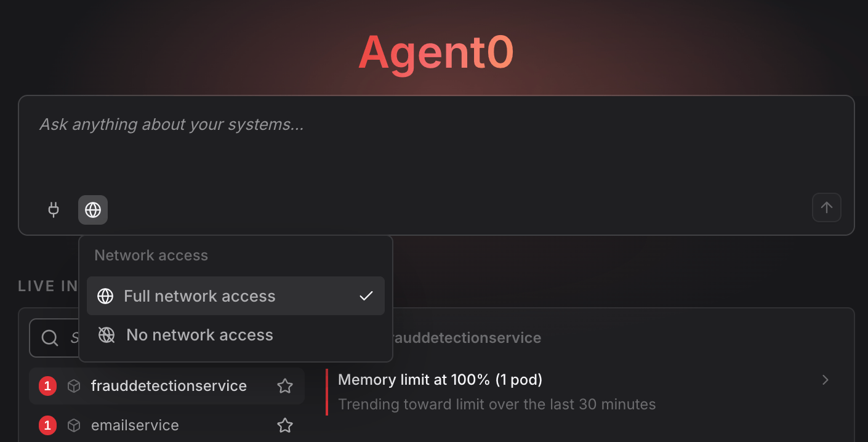Star the frauddetectionservice entry
The image size is (868, 442).
tap(284, 386)
